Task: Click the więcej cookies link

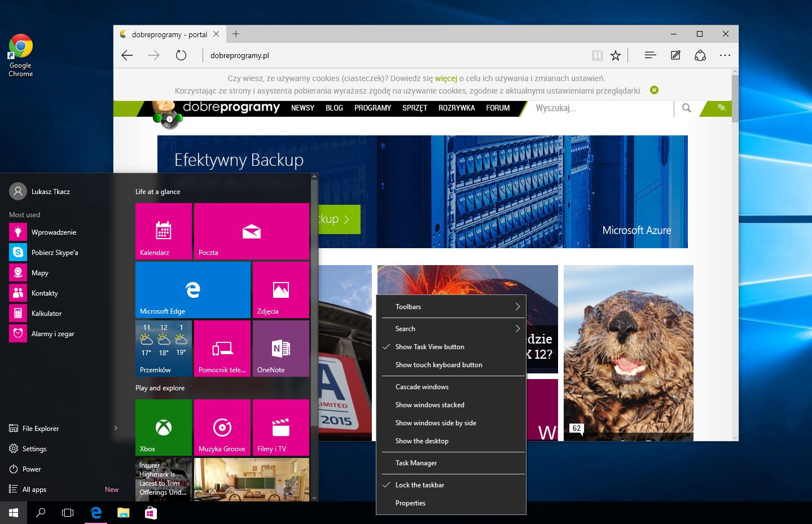Action: point(446,78)
